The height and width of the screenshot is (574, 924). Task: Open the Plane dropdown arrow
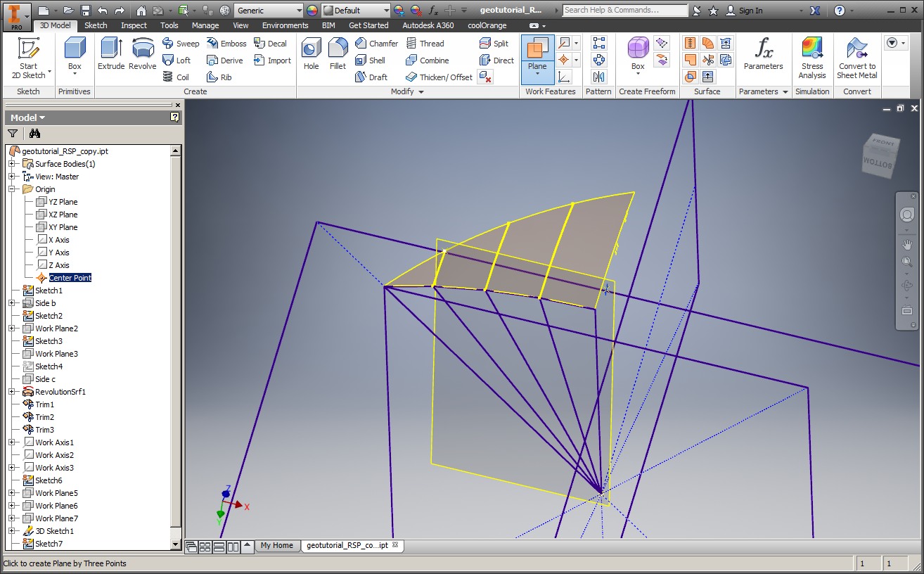537,75
